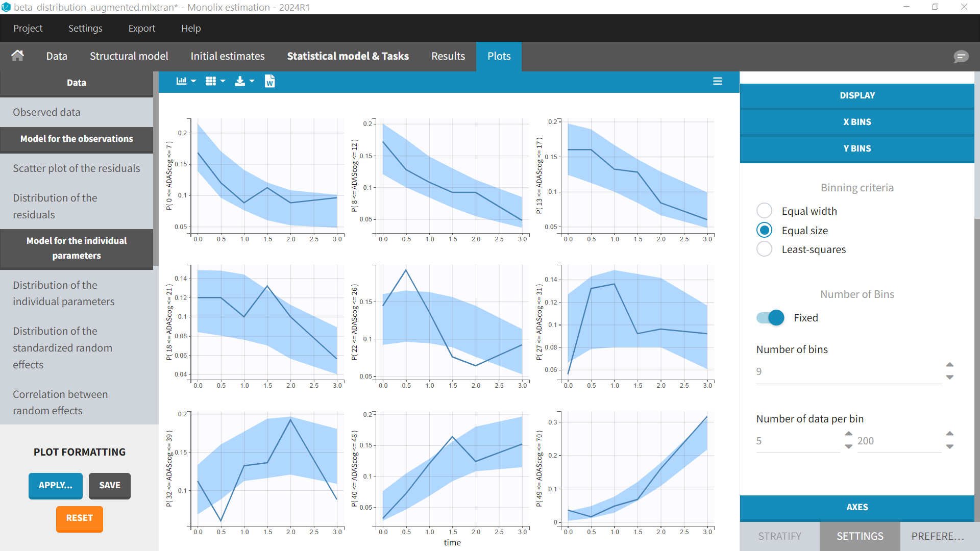
Task: Click the Number of bins input field
Action: (847, 372)
